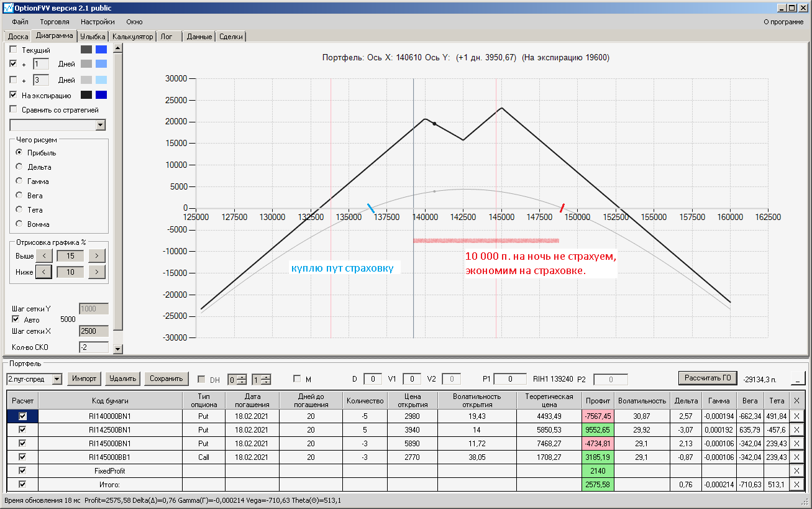Viewport: 812px width, 509px height.
Task: Enable the M checkbox in portfolio toolbar
Action: pos(297,378)
